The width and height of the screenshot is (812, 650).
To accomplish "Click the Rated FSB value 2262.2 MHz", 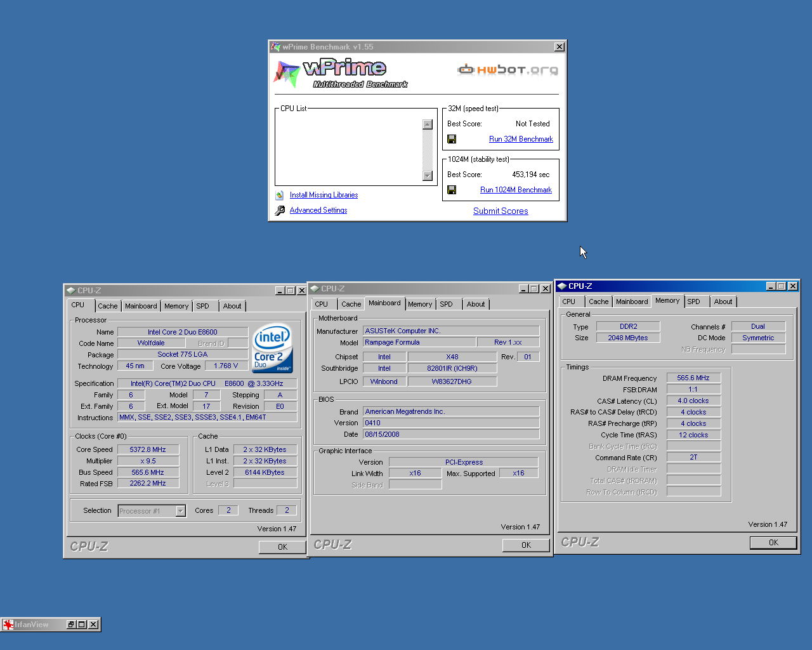I will pos(148,484).
